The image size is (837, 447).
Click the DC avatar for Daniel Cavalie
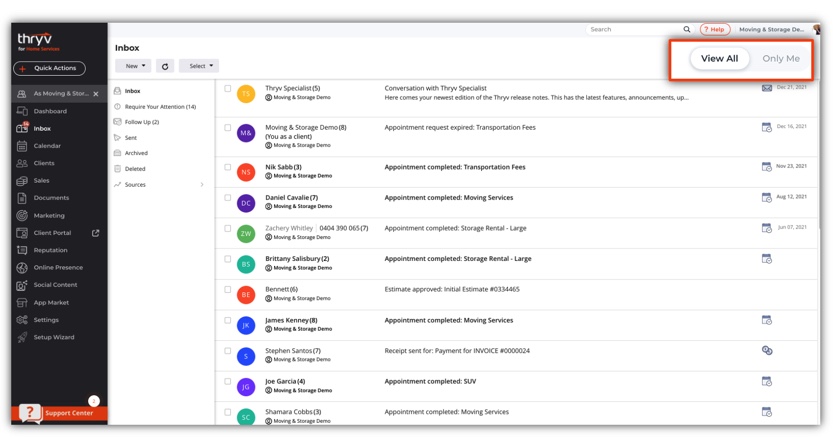point(246,203)
